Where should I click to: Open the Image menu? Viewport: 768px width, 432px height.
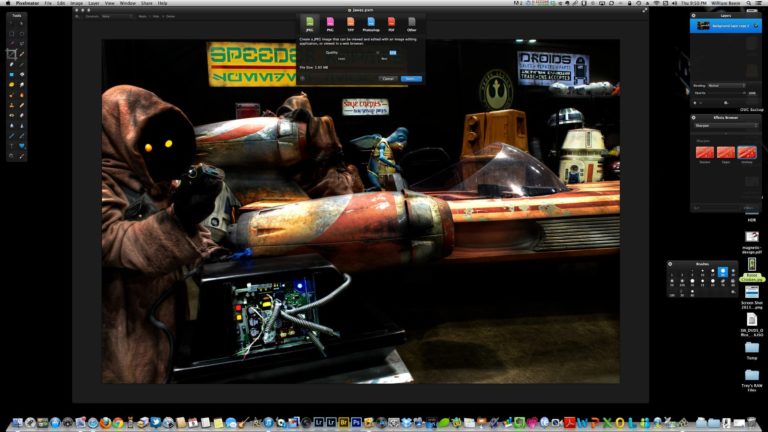tap(76, 3)
